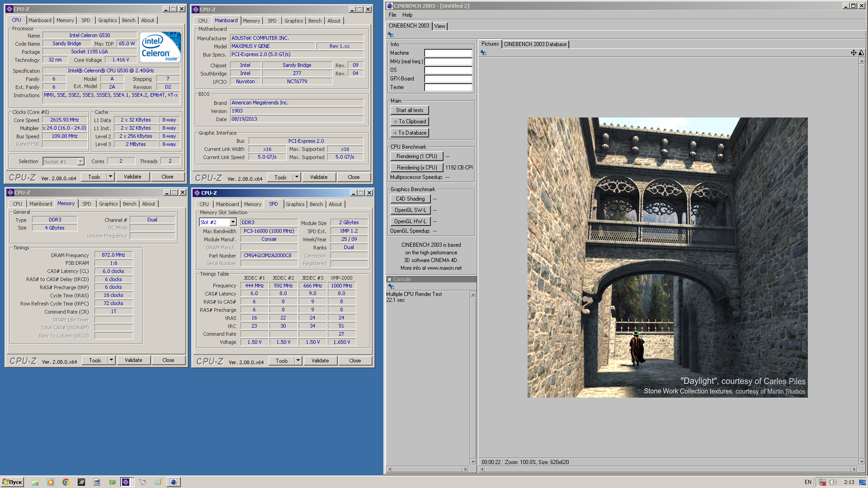The image size is (868, 488).
Task: Click the console scrollbar down arrow
Action: 473,462
